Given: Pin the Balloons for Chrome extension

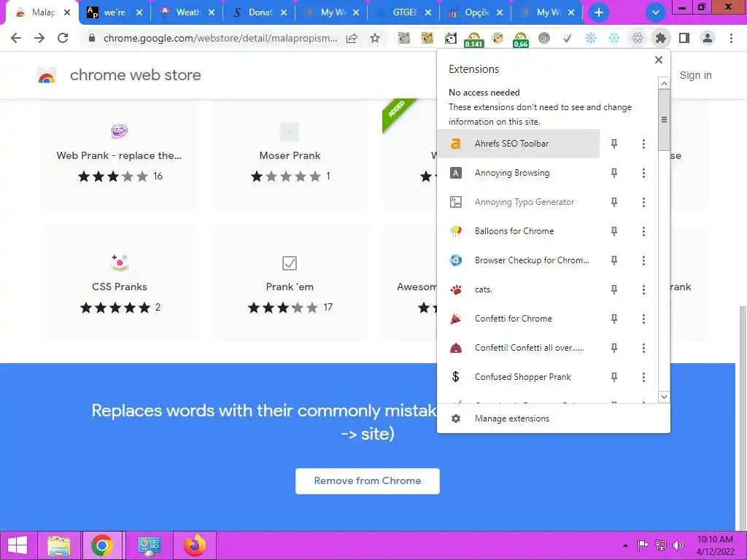Looking at the screenshot, I should click(614, 231).
